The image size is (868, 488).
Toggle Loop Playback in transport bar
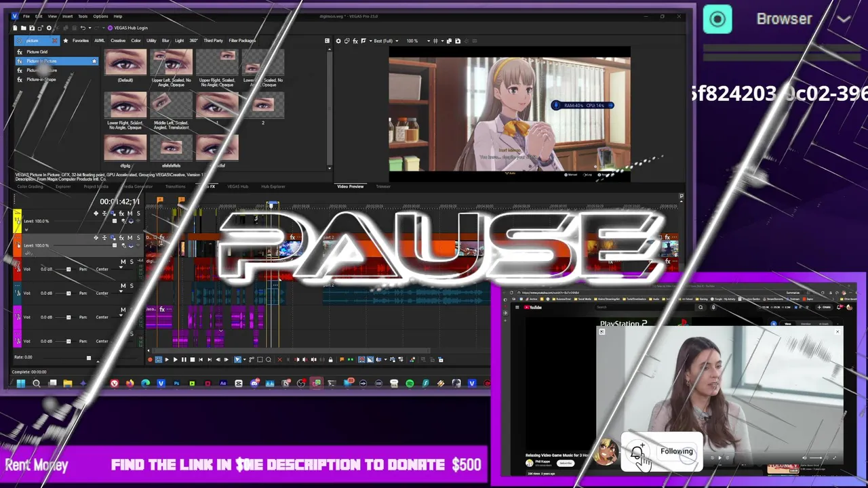(x=159, y=359)
